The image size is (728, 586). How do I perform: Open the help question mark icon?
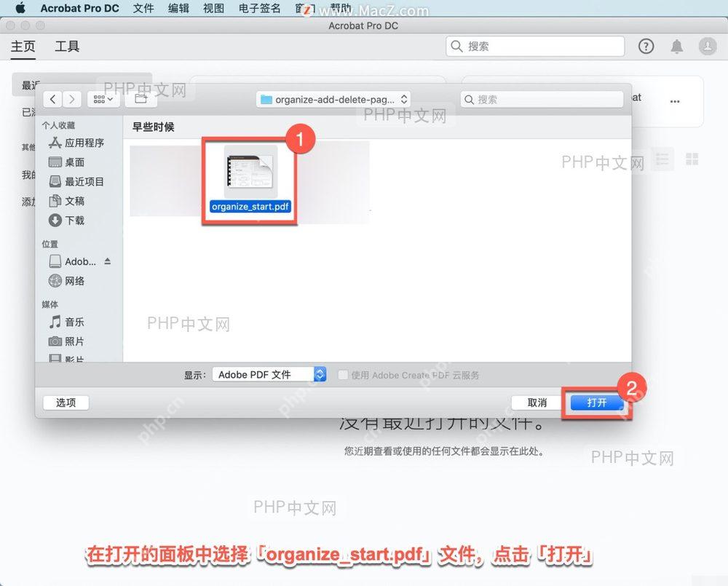[x=646, y=47]
